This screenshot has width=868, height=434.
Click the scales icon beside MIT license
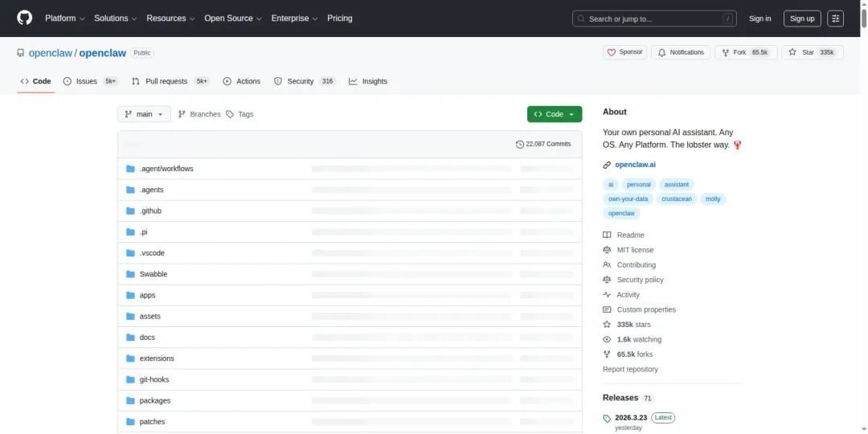tap(607, 250)
